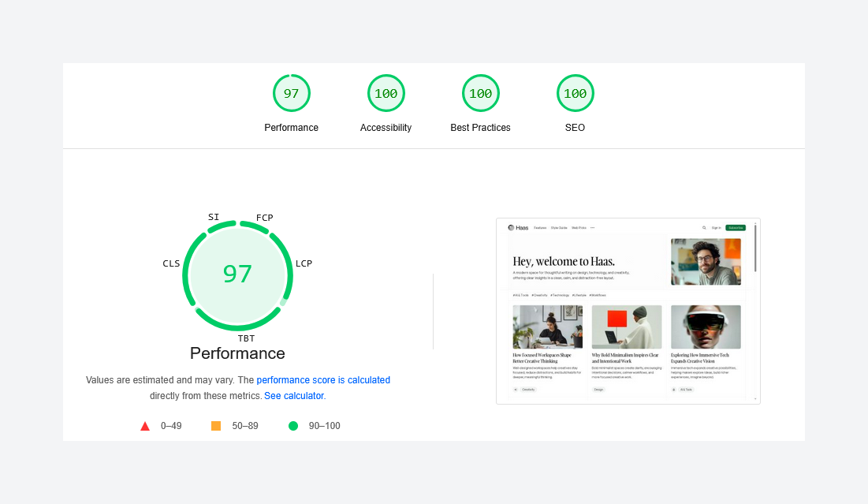Toggle the #Technology tag filter
Screen dimensions: 868x504
(x=560, y=295)
